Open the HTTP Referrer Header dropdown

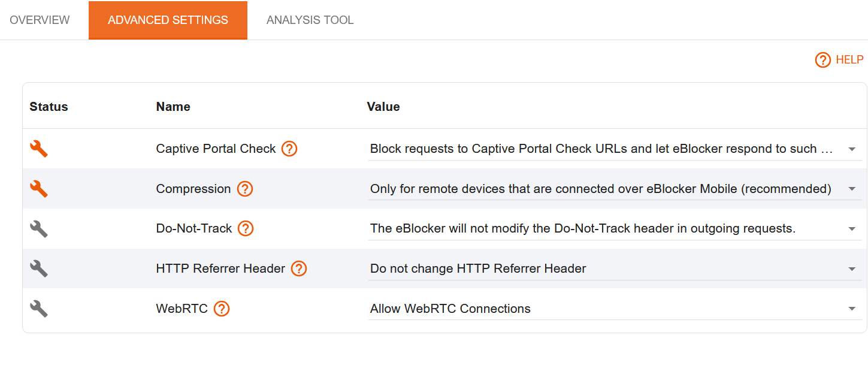click(615, 269)
